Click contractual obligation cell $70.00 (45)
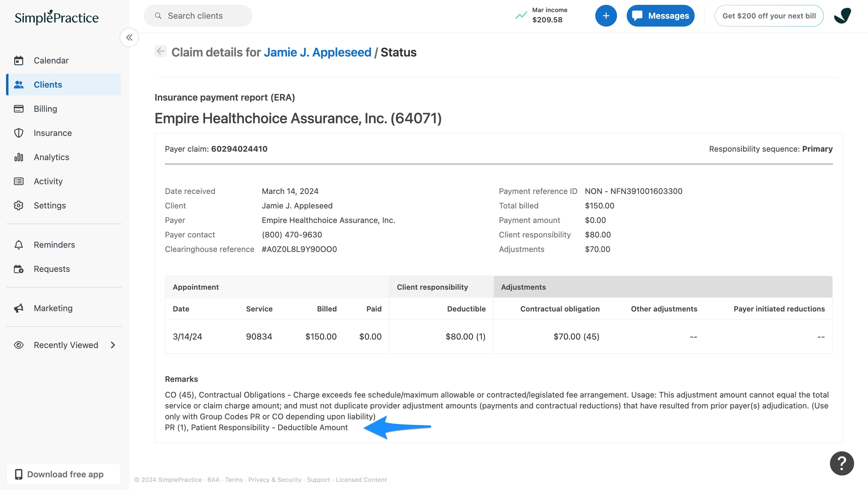The width and height of the screenshot is (868, 490). point(576,337)
